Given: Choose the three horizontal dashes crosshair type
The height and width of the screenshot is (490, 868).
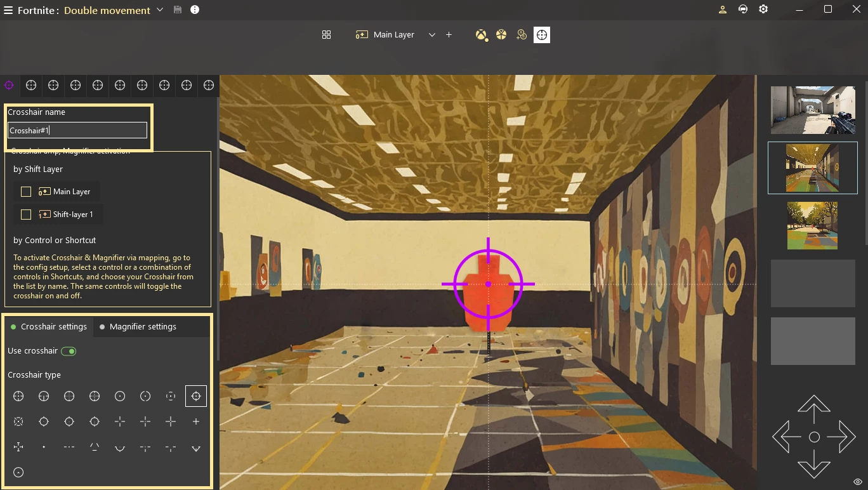Looking at the screenshot, I should pyautogui.click(x=69, y=447).
